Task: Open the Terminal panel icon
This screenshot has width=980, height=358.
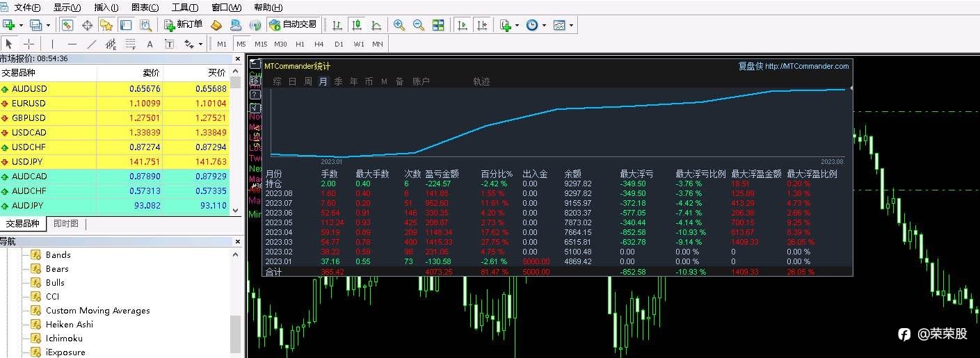Action: pos(126,25)
